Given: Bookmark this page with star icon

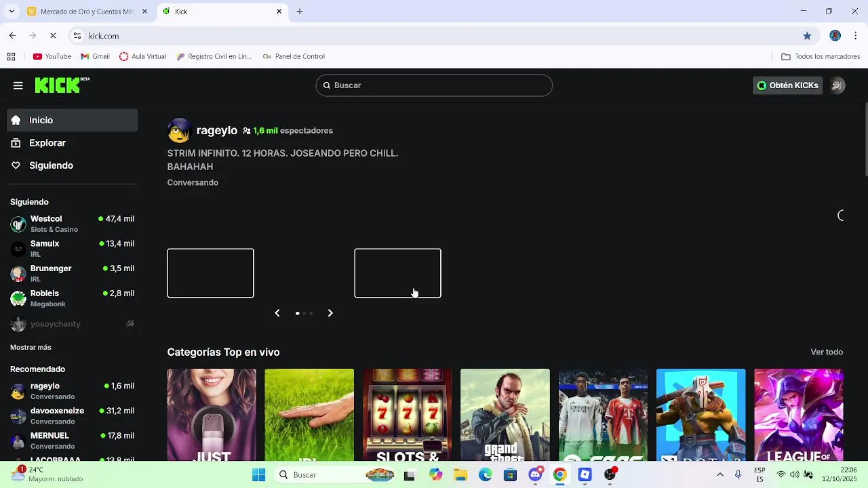Looking at the screenshot, I should coord(807,35).
